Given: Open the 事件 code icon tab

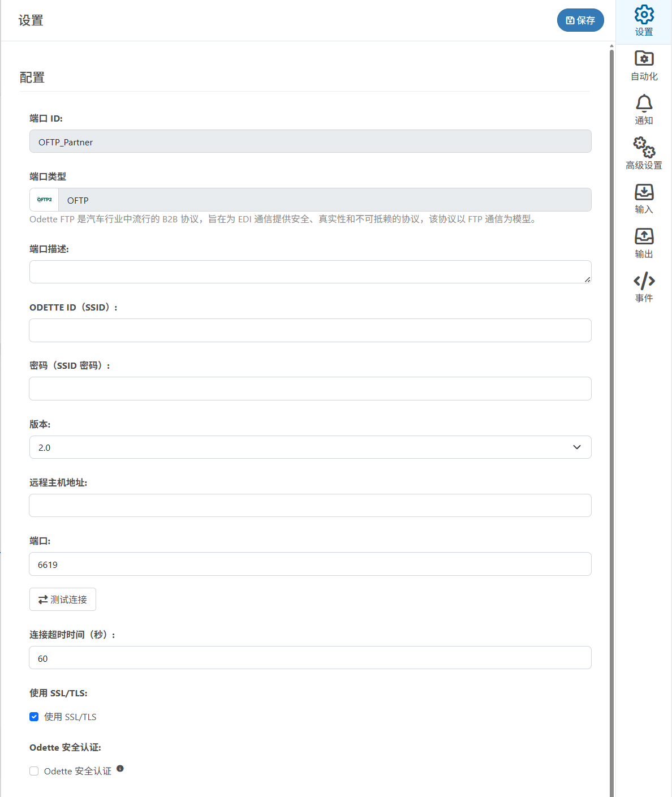Looking at the screenshot, I should [x=644, y=287].
